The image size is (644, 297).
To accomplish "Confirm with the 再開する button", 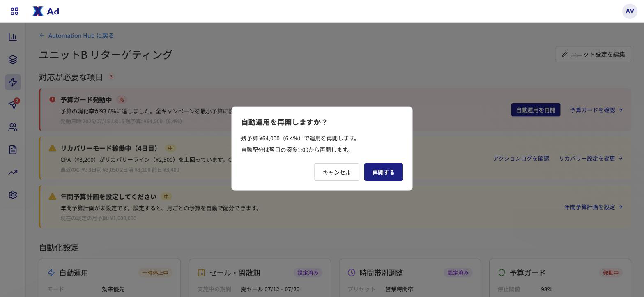I will (384, 172).
